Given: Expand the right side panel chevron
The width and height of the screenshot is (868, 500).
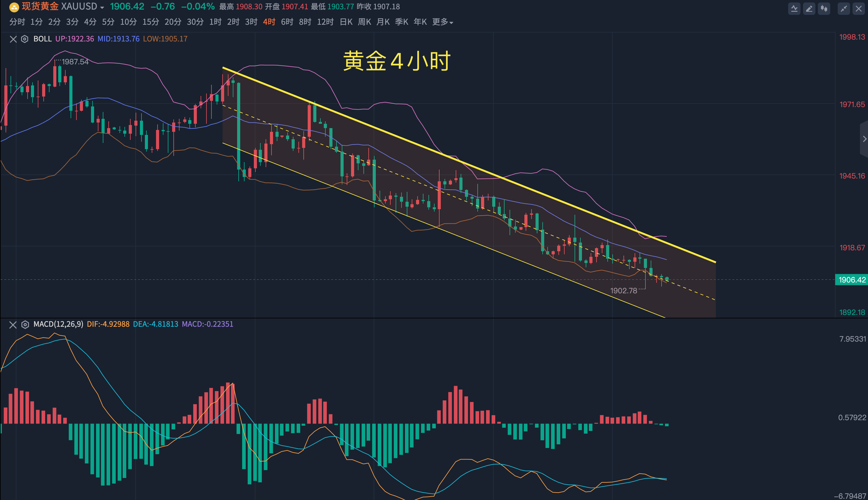Looking at the screenshot, I should [864, 139].
